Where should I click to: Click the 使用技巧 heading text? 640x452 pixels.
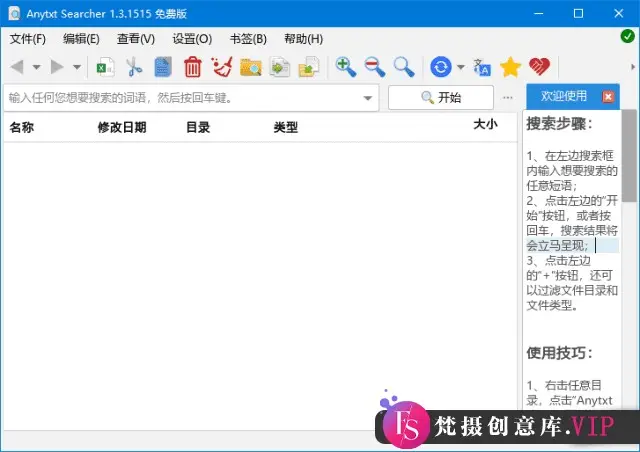[559, 353]
